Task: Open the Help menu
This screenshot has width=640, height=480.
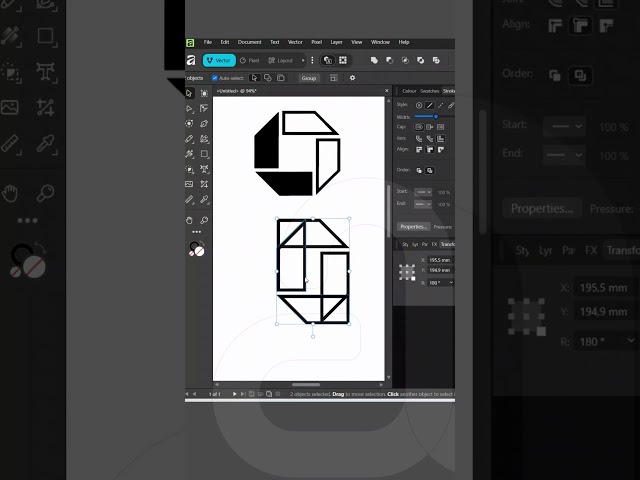Action: [404, 42]
